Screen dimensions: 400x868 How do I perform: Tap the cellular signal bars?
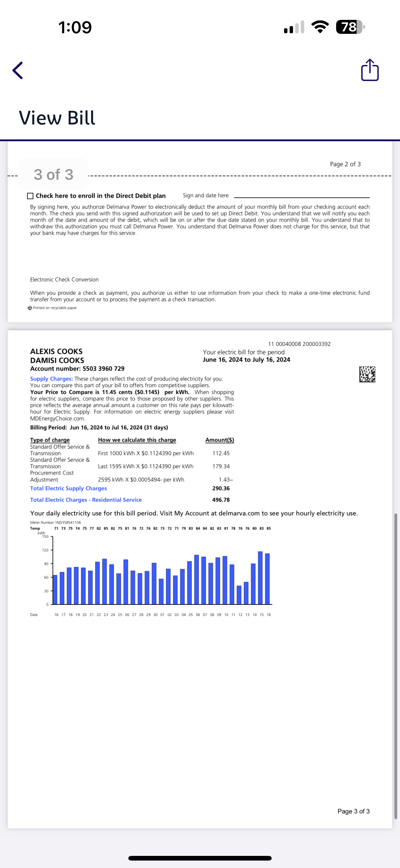(x=294, y=27)
